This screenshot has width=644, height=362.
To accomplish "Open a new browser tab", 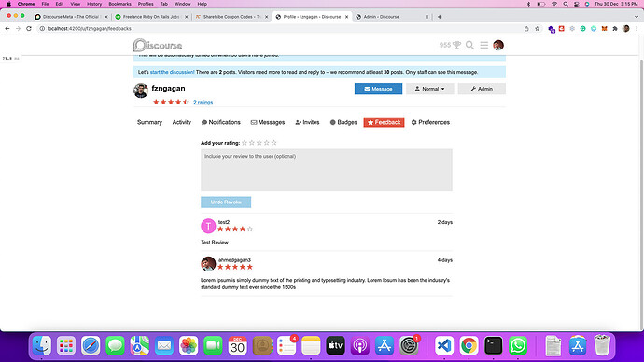I will [x=440, y=17].
